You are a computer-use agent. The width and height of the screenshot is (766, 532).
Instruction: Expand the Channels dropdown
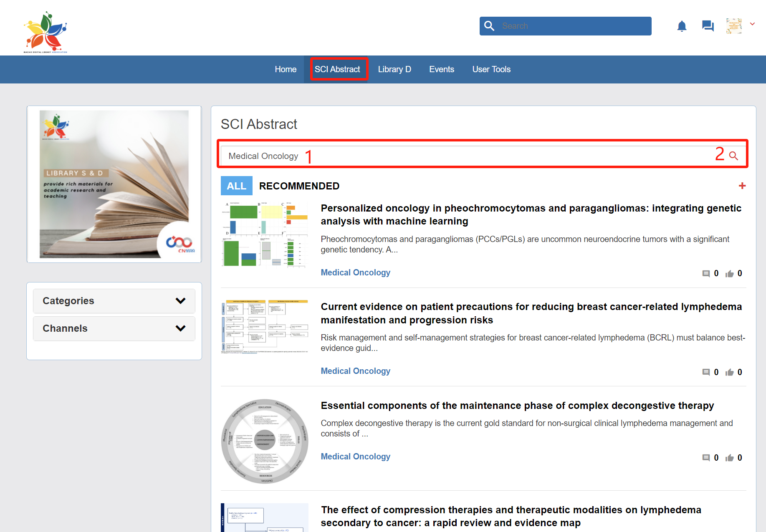[114, 328]
